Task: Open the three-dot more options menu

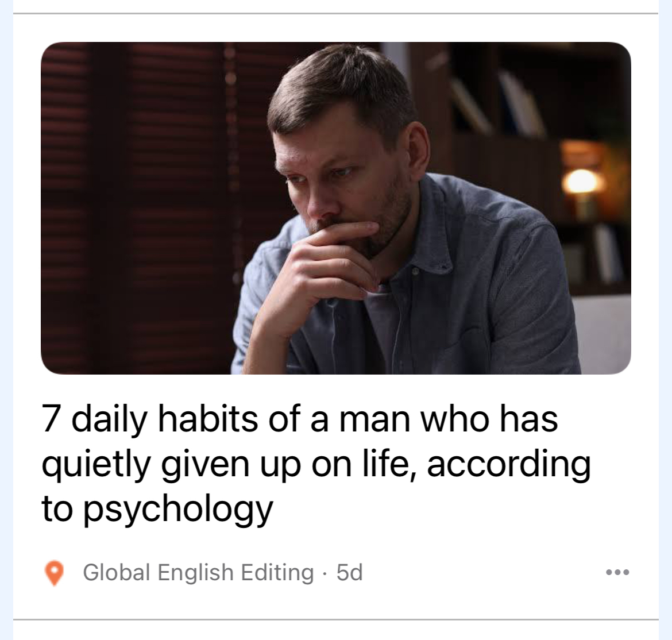Action: (617, 572)
